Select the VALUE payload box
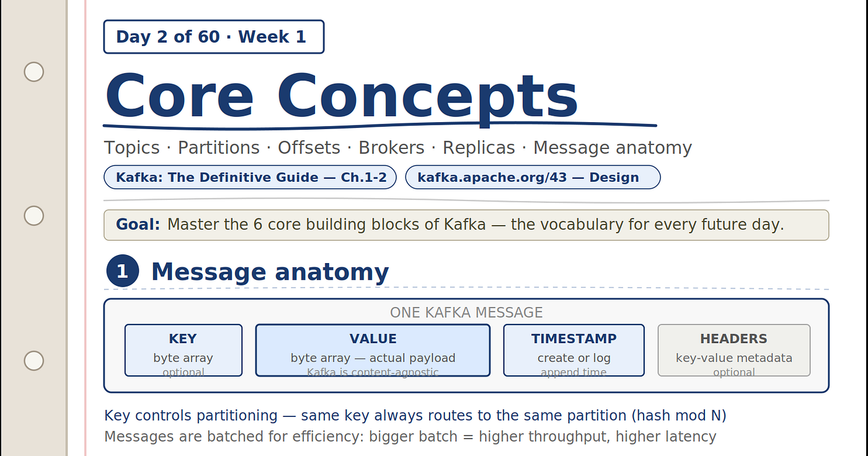 point(373,351)
